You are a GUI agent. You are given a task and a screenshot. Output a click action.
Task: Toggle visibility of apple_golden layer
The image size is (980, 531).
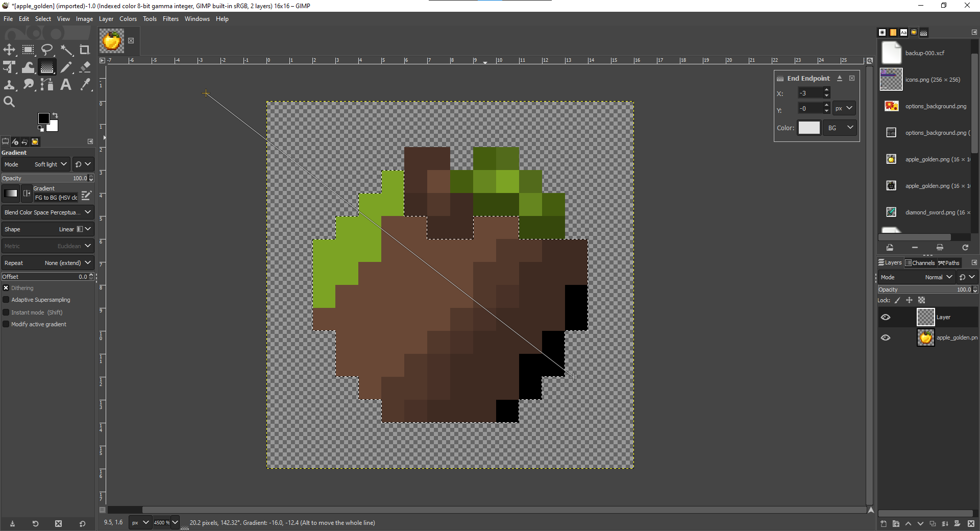pos(886,337)
